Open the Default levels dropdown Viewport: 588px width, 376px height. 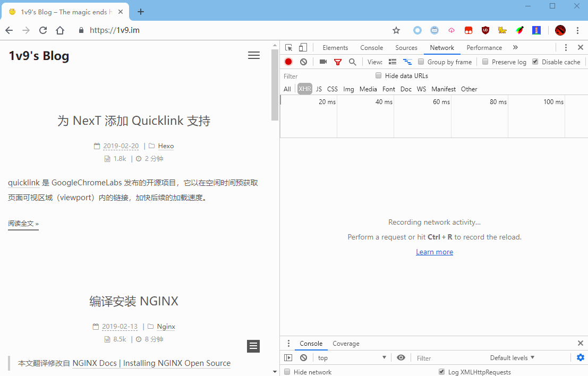pyautogui.click(x=512, y=357)
